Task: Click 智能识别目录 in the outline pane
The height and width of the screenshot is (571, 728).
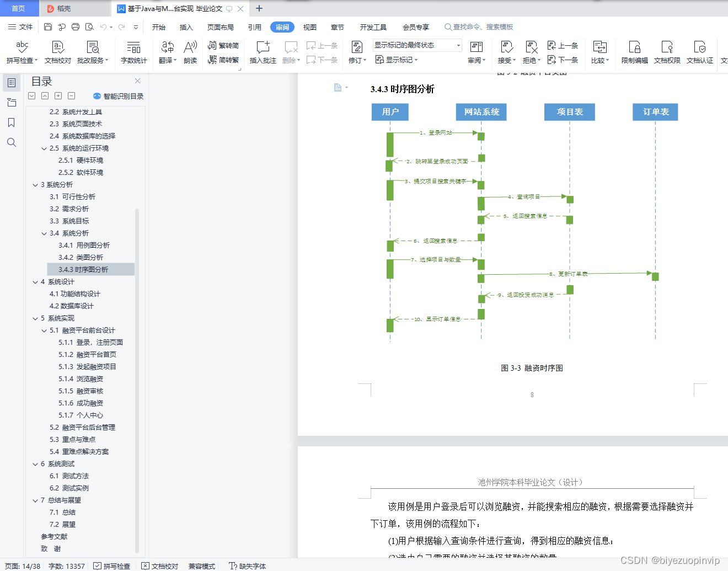Action: pos(118,96)
